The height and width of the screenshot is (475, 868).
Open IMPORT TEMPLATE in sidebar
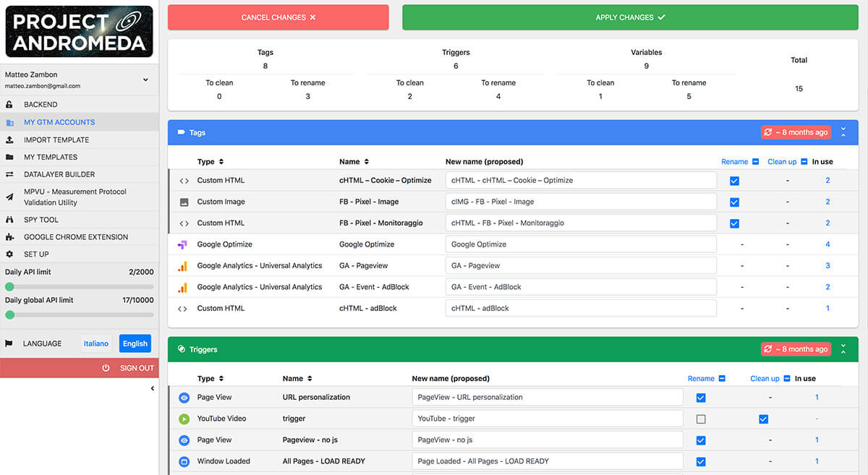(x=79, y=140)
